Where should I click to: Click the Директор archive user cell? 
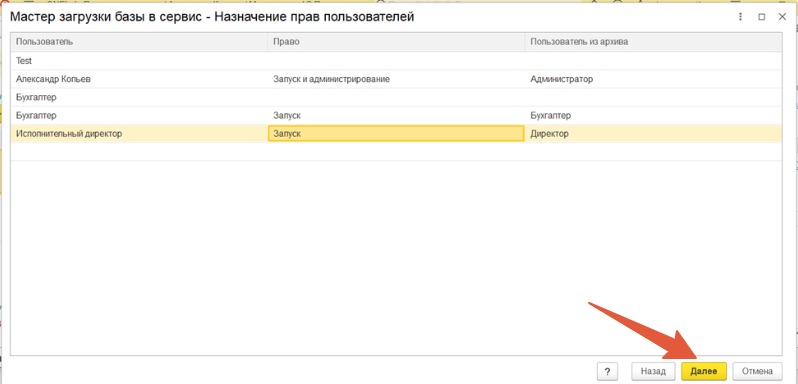(x=653, y=134)
